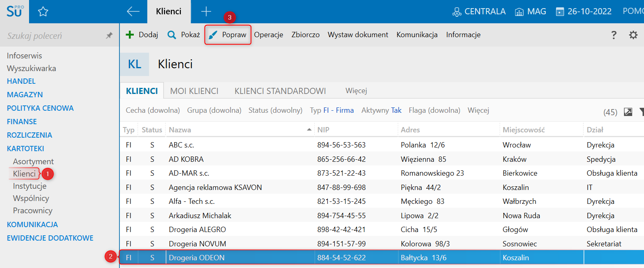Open the Operacje menu

[268, 35]
